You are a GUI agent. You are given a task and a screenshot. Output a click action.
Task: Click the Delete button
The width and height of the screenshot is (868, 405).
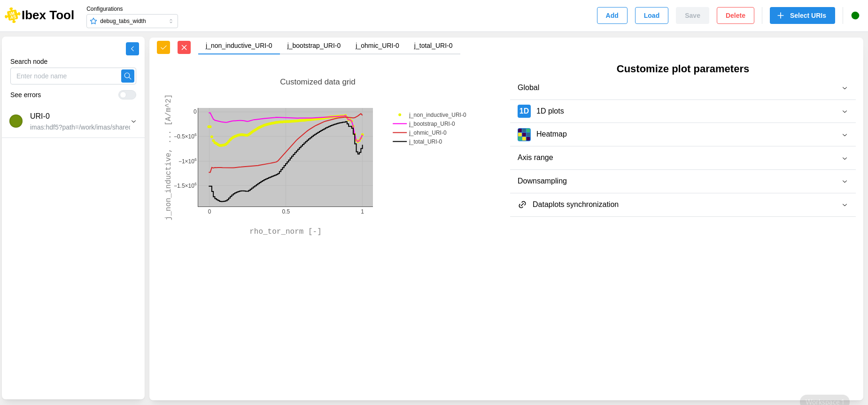[x=735, y=15]
